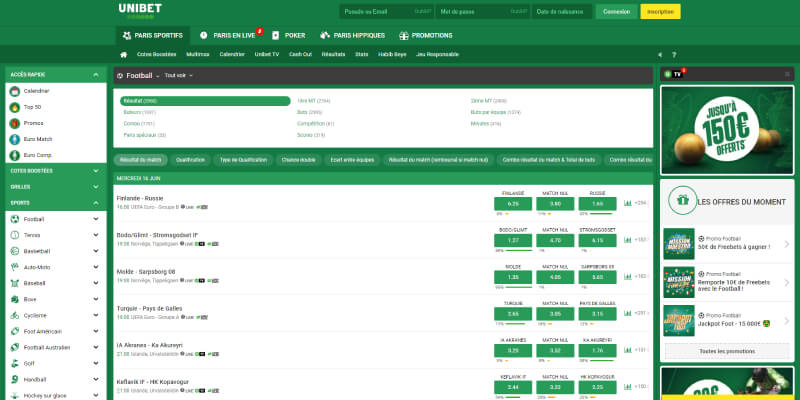Image resolution: width=800 pixels, height=400 pixels.
Task: Open Résultats in sub navigation
Action: click(x=333, y=55)
